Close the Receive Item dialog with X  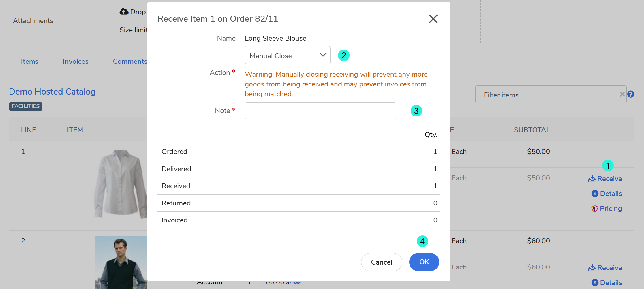433,19
